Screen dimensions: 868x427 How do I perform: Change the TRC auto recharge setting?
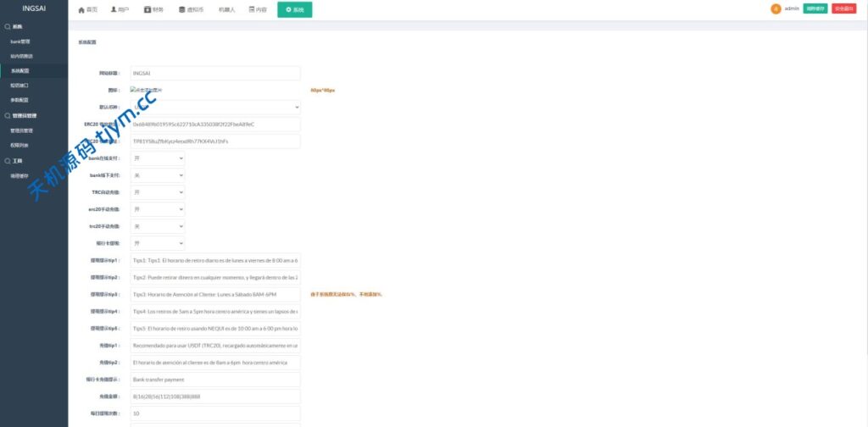pyautogui.click(x=157, y=192)
